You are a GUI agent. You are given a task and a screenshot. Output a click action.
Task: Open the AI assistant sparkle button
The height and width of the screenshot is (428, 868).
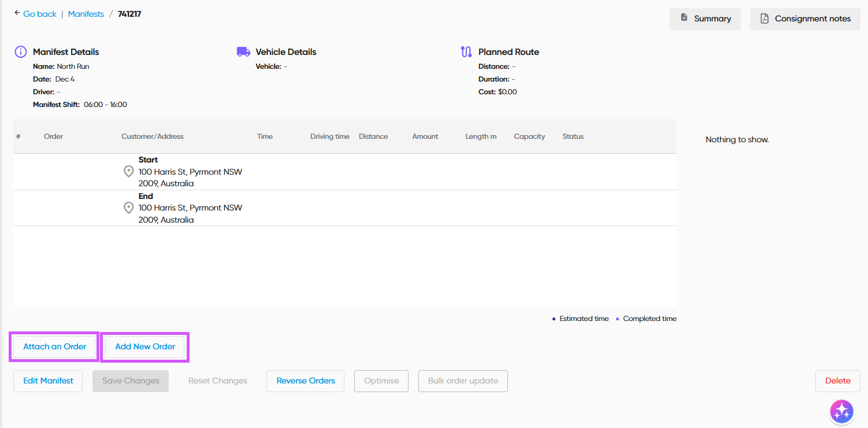pos(841,411)
